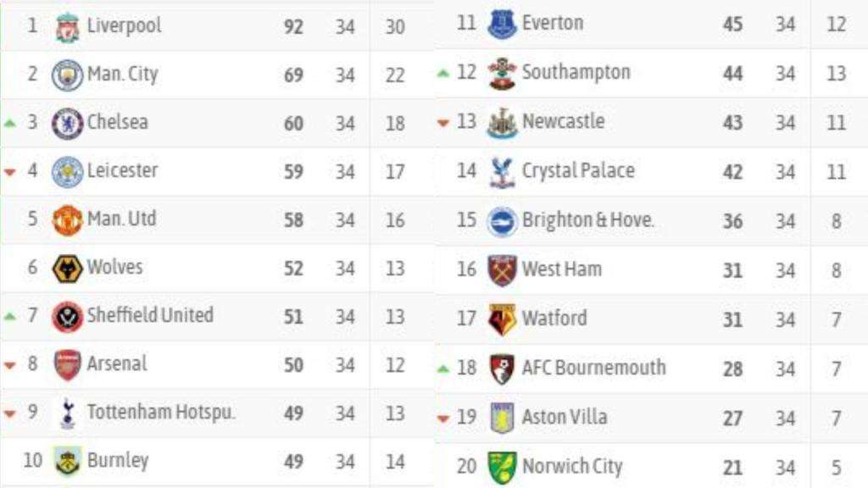Select the Aston Villa team name

(565, 417)
